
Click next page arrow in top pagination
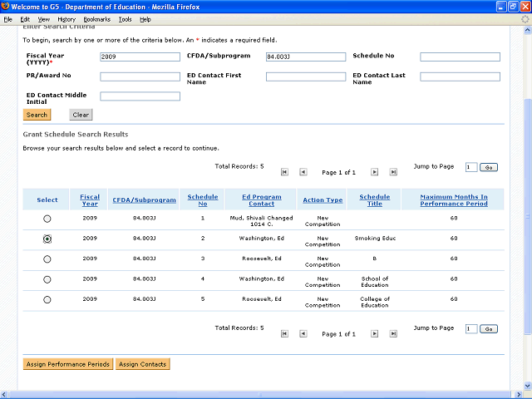tap(374, 172)
